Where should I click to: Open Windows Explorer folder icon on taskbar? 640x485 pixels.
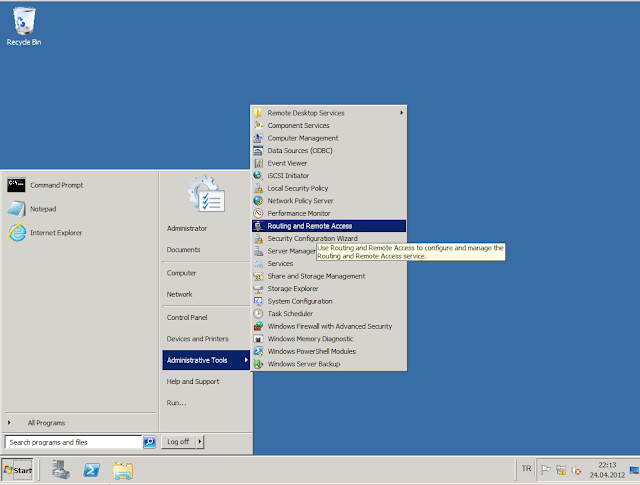pos(123,469)
